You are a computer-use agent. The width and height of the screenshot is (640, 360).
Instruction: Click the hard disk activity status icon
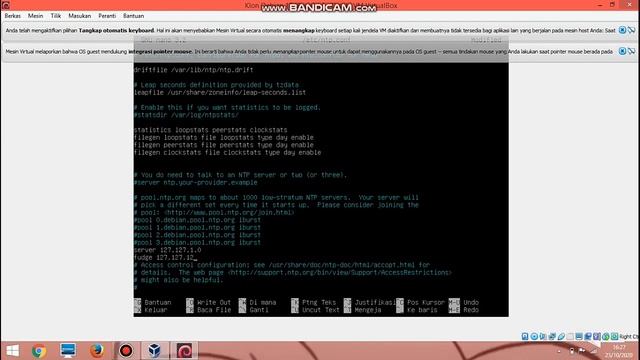pos(525,336)
